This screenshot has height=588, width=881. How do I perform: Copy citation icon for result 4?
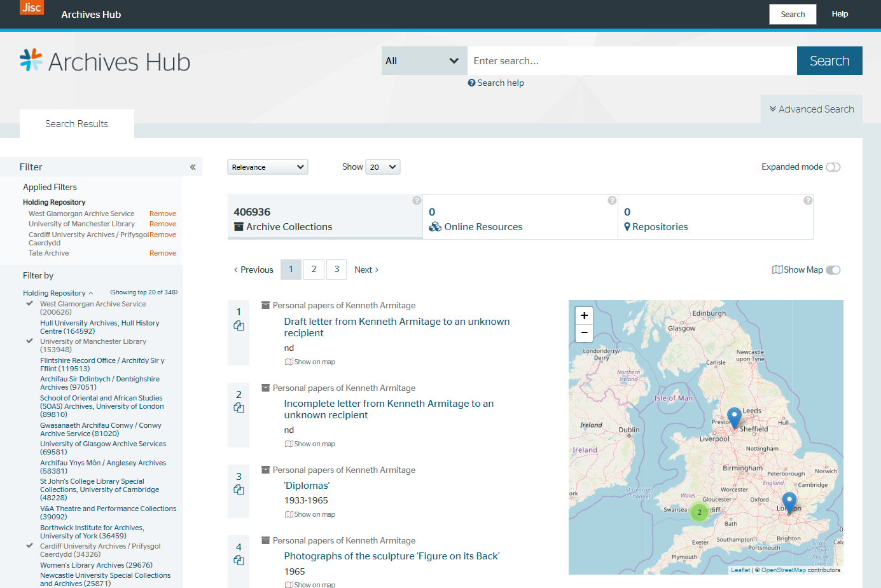point(239,560)
